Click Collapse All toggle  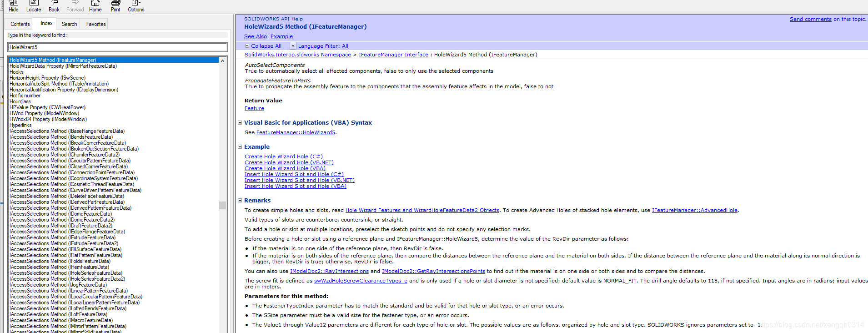[263, 46]
